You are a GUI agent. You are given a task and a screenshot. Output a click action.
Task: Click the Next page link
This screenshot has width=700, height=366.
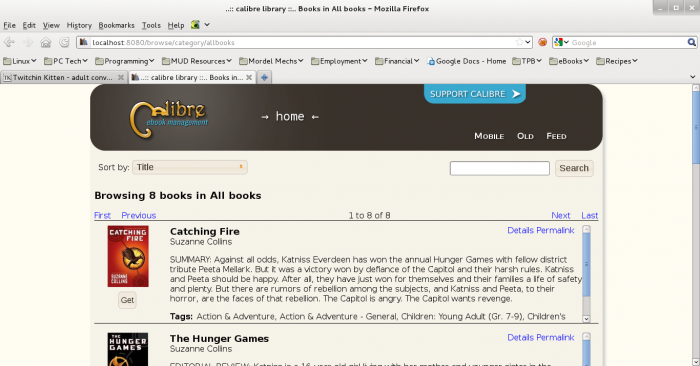[x=561, y=215]
